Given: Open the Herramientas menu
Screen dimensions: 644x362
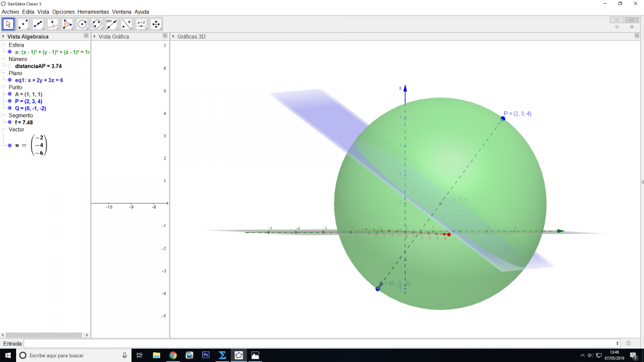Looking at the screenshot, I should pos(93,11).
